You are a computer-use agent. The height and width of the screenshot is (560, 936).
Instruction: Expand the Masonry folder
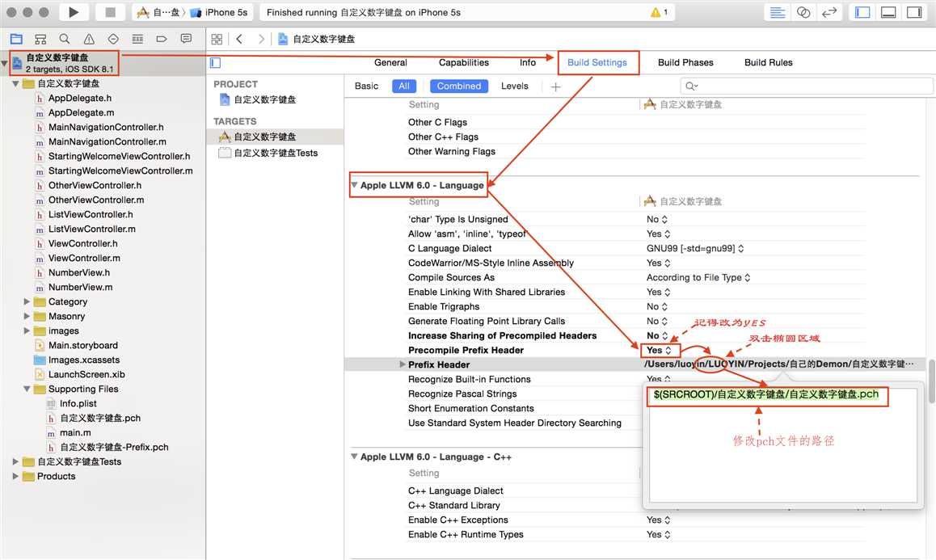[26, 316]
